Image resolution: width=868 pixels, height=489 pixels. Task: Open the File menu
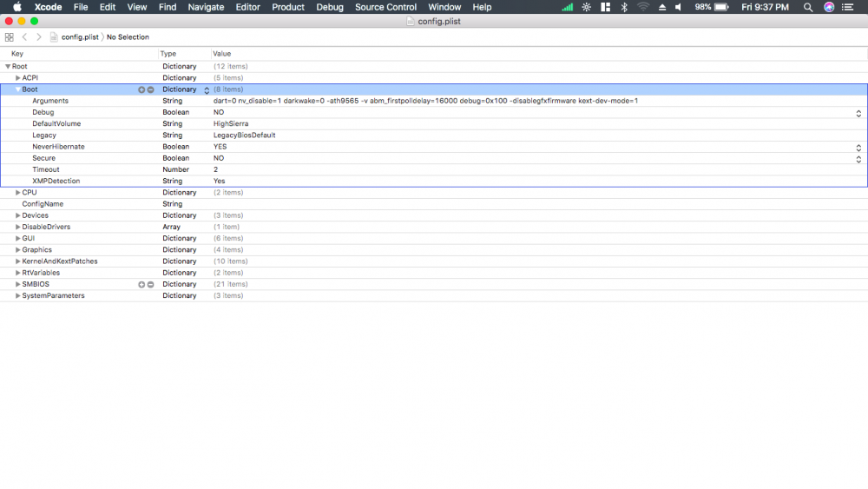[x=81, y=7]
